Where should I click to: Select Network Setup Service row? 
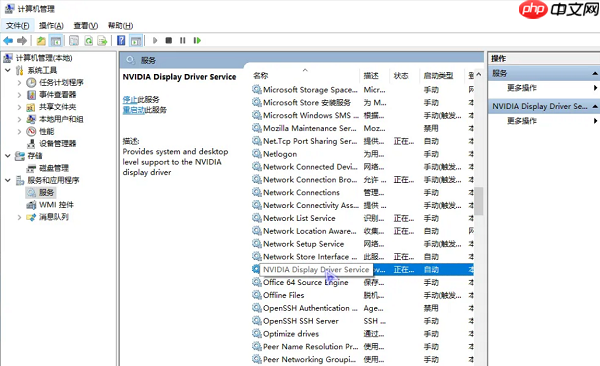click(x=362, y=244)
